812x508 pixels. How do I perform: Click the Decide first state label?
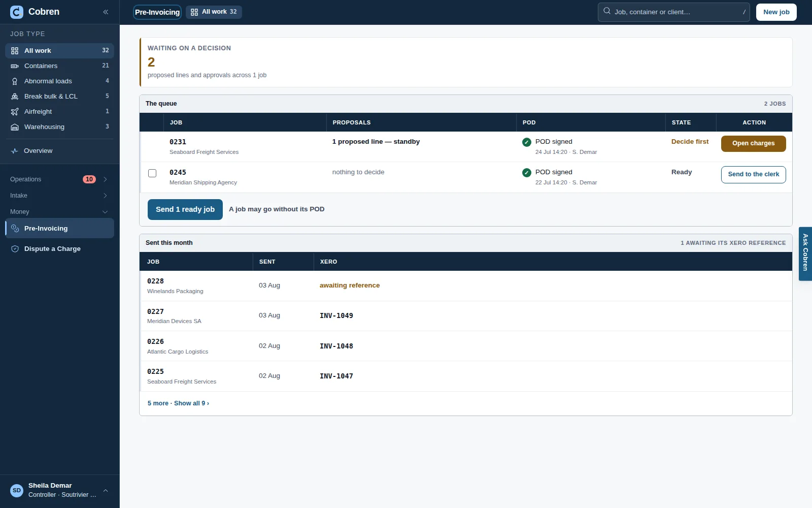[690, 142]
